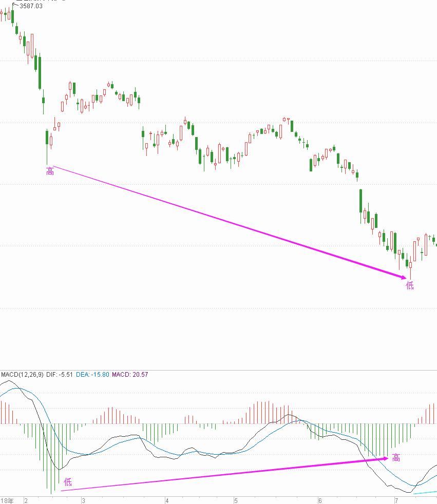437x504 pixels.
Task: Click the 低 annotation in the MACD panel
Action: point(68,482)
